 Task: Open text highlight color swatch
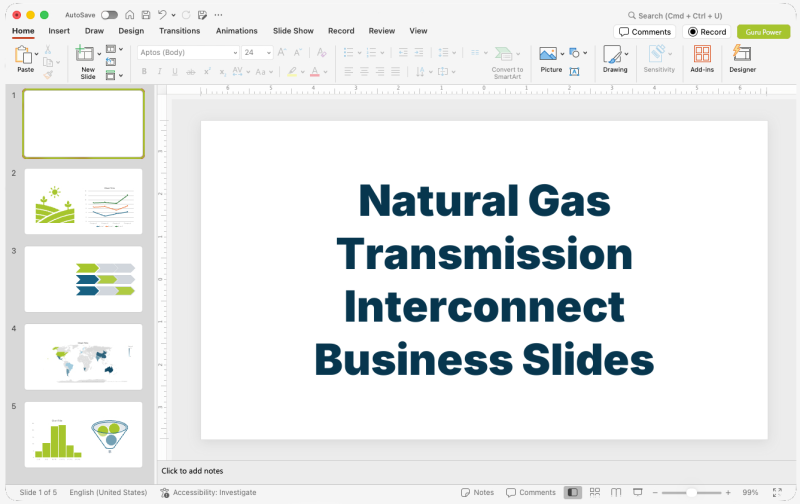[292, 72]
